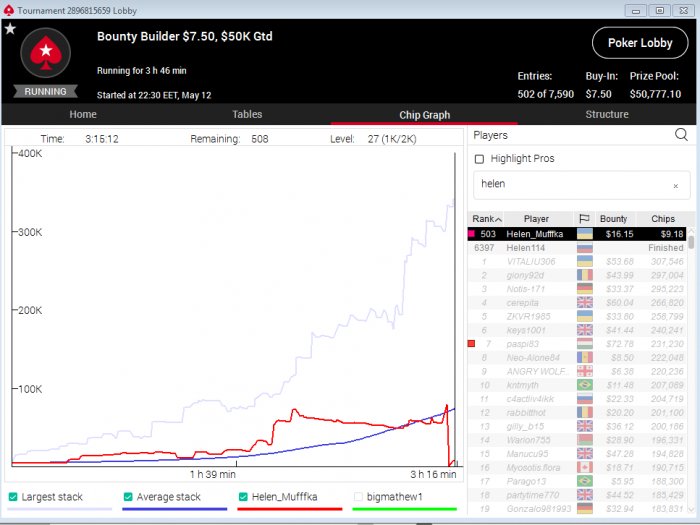Click the scroll down arrow of players list

[691, 509]
